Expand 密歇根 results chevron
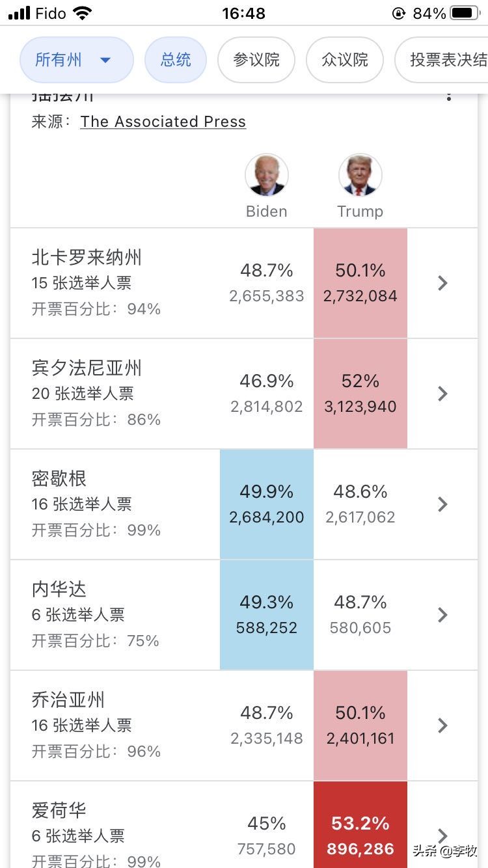 pyautogui.click(x=442, y=504)
